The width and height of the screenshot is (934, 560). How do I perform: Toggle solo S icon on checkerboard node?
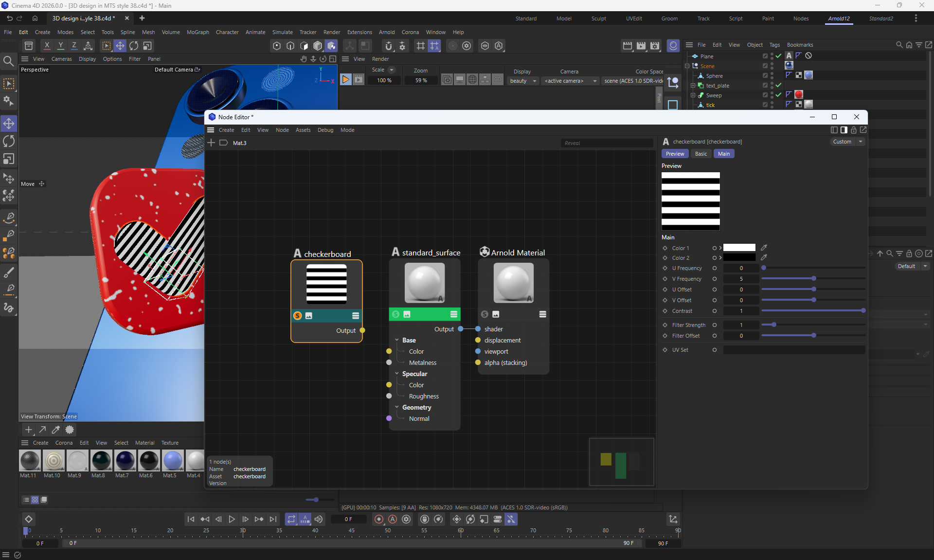point(298,316)
